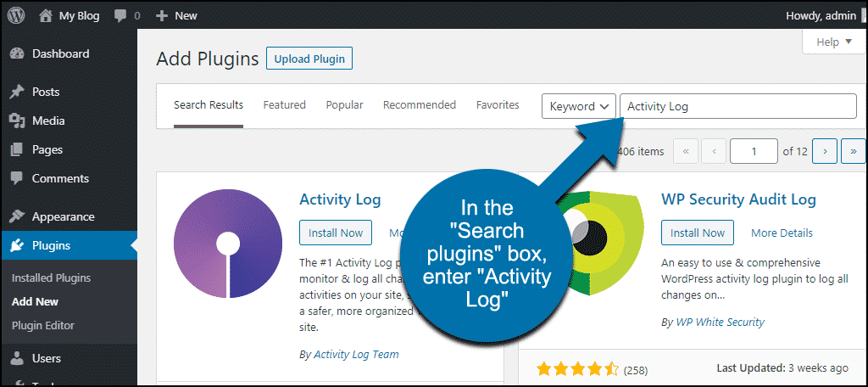
Task: Switch to the Featured tab
Action: point(284,105)
